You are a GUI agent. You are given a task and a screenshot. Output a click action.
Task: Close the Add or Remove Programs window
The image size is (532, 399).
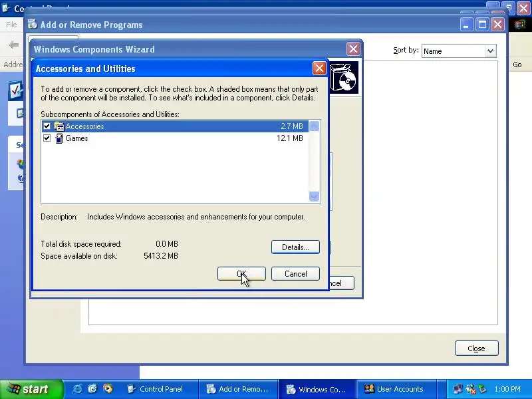coord(497,25)
